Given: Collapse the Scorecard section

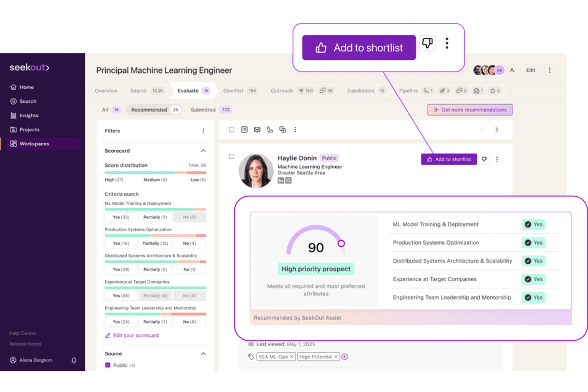Looking at the screenshot, I should (x=203, y=151).
